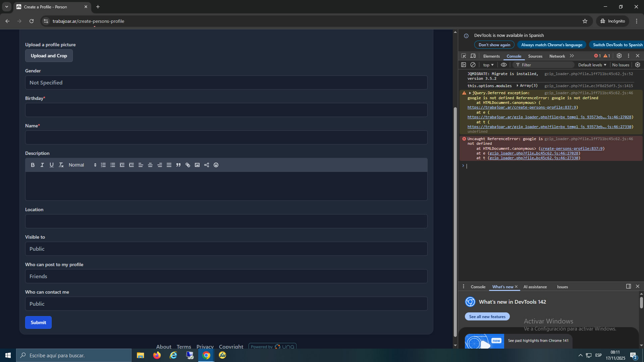
Task: Open the Gender dropdown
Action: pyautogui.click(x=226, y=82)
